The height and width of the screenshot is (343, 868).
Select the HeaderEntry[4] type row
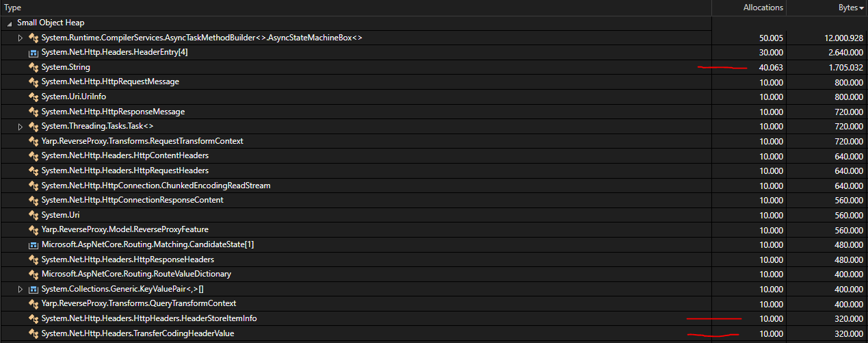(x=434, y=53)
